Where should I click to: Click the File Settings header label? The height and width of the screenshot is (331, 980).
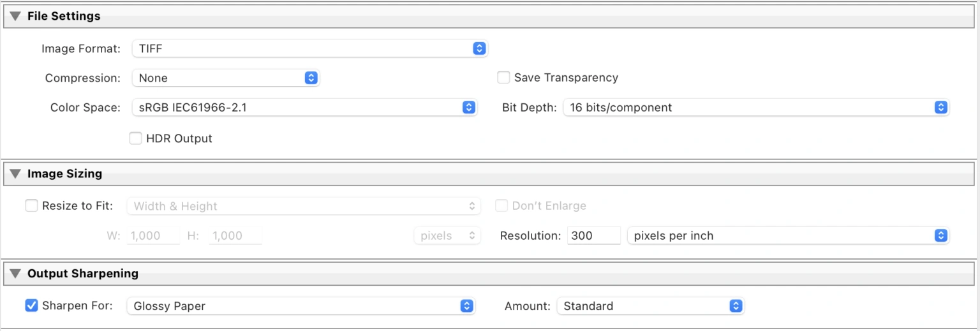click(64, 17)
